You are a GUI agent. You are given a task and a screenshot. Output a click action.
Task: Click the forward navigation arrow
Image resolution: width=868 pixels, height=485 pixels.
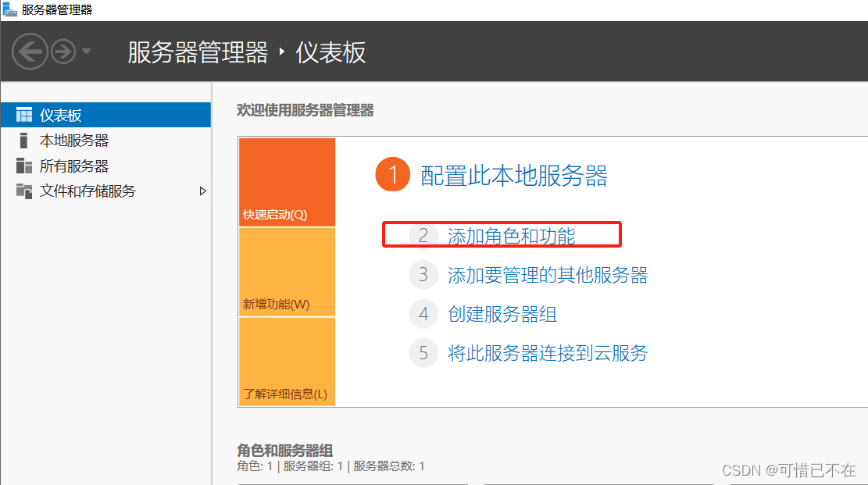pyautogui.click(x=63, y=52)
